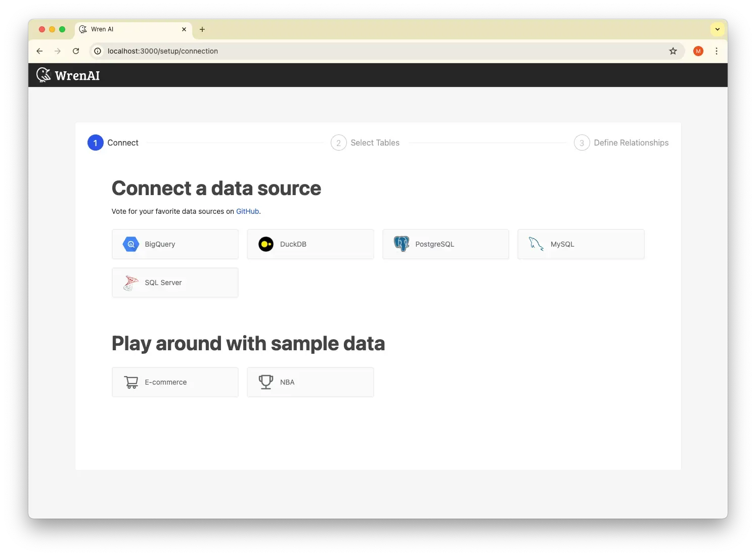Screen dimensions: 756x556
Task: Click the BigQuery hexagon icon
Action: pos(131,244)
